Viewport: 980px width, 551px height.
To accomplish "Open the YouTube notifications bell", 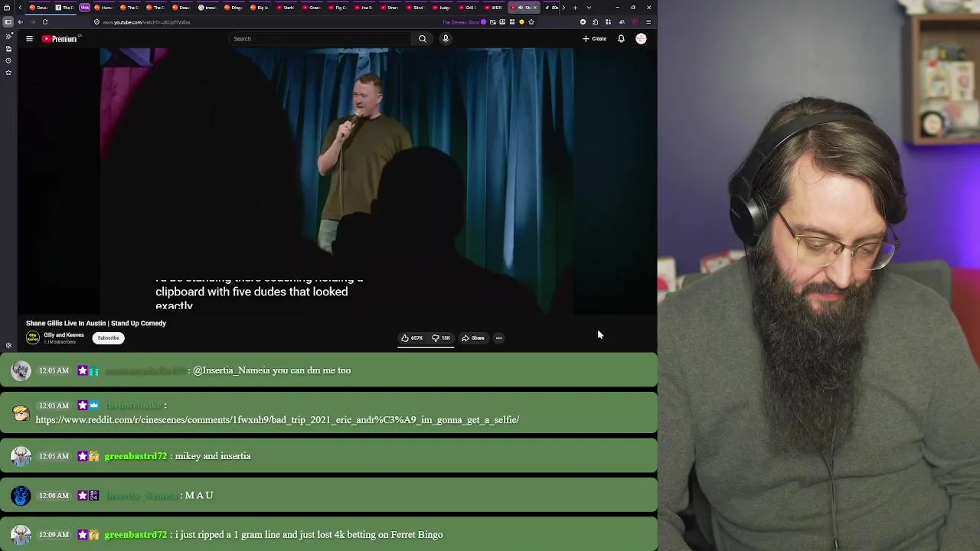I will 621,38.
